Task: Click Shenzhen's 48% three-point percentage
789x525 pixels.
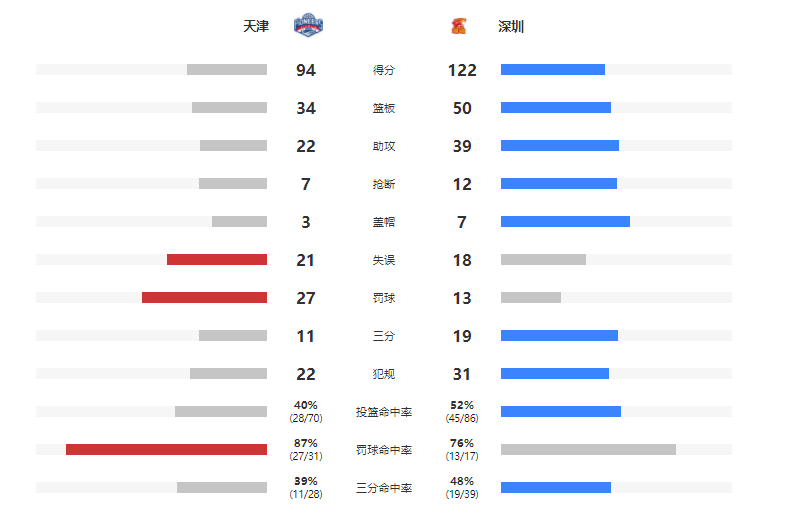Action: [x=462, y=481]
